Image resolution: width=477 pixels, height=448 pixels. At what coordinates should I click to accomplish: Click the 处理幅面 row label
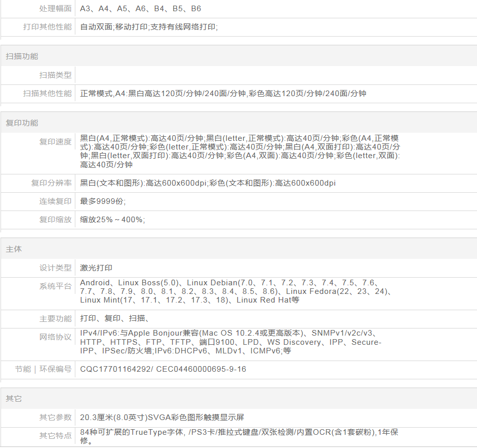[x=55, y=9]
